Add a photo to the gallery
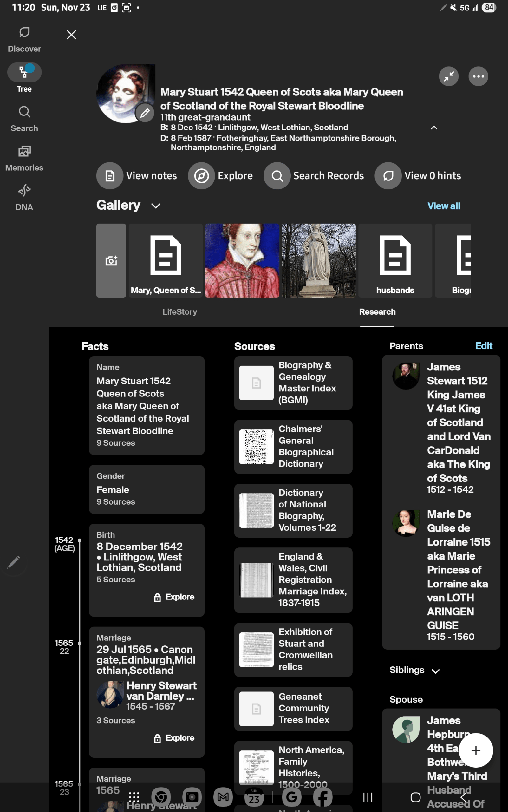Image resolution: width=508 pixels, height=812 pixels. coord(111,260)
